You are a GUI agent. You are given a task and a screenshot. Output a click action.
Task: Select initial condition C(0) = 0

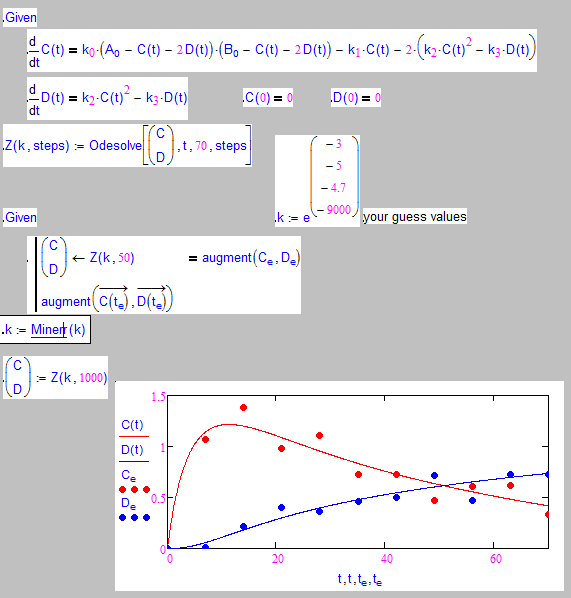click(268, 98)
